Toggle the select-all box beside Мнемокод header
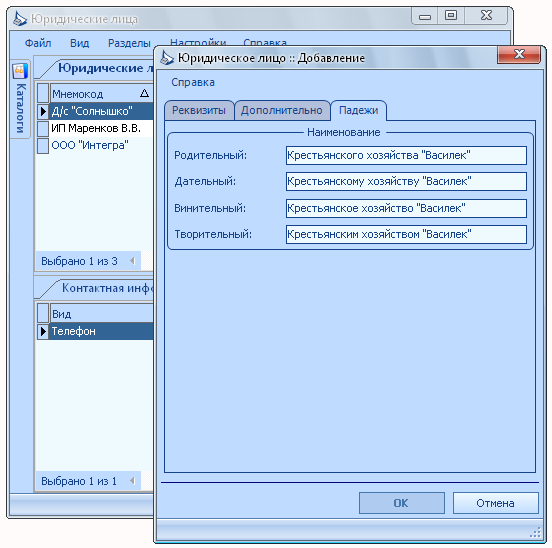This screenshot has width=552, height=548. 43,94
